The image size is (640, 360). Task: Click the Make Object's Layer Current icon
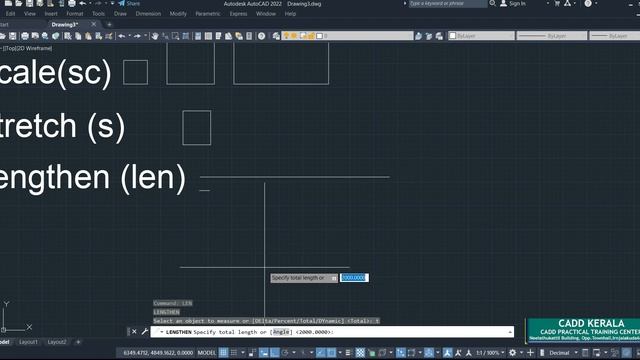point(418,36)
